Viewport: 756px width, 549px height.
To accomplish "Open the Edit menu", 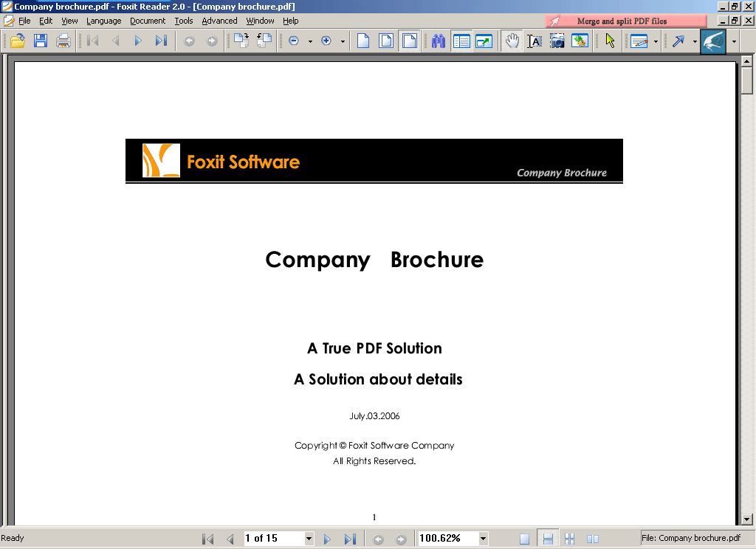I will point(46,21).
